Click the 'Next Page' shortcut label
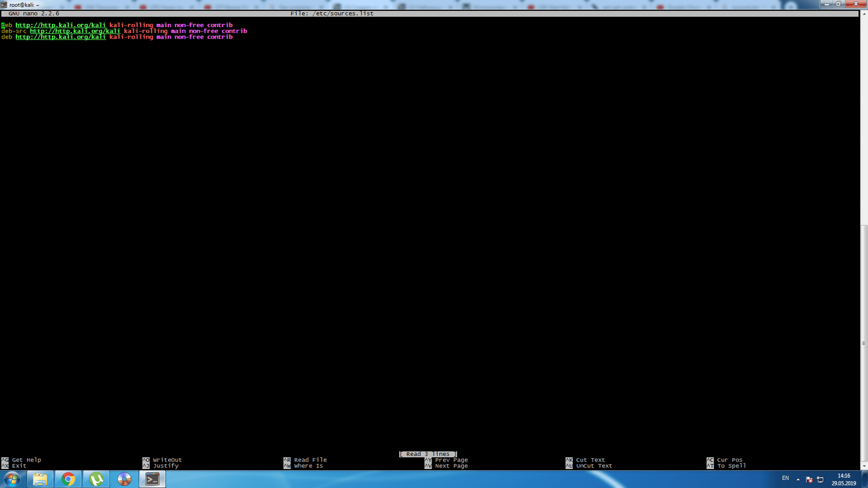Image resolution: width=868 pixels, height=488 pixels. click(x=451, y=466)
